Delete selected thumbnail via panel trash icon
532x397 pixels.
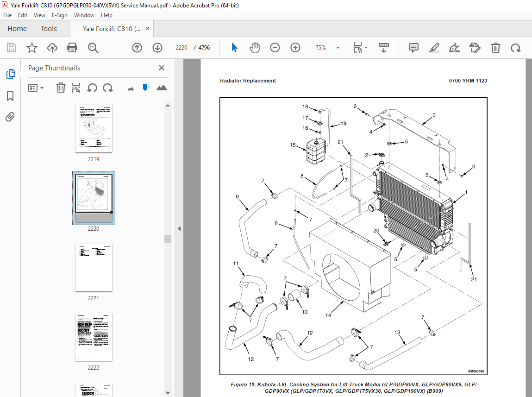click(61, 88)
